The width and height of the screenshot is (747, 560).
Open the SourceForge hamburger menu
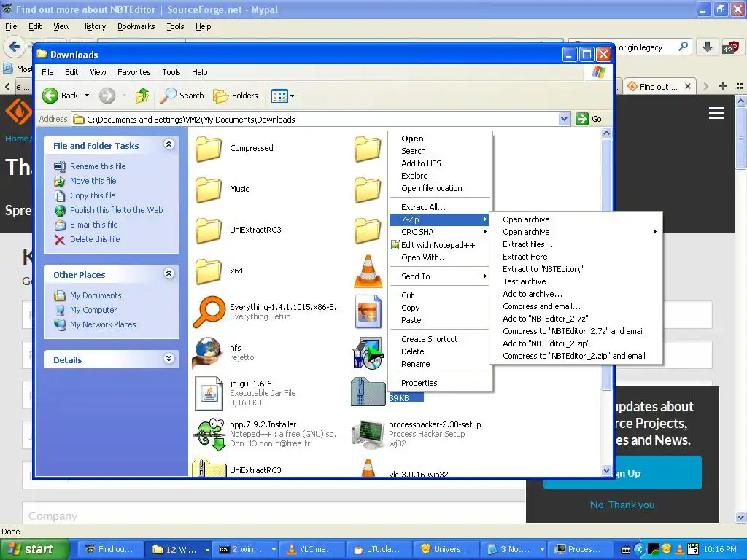(716, 113)
